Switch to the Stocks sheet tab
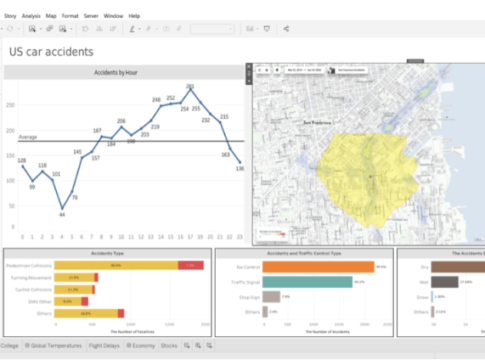This screenshot has width=485, height=360. 169,346
